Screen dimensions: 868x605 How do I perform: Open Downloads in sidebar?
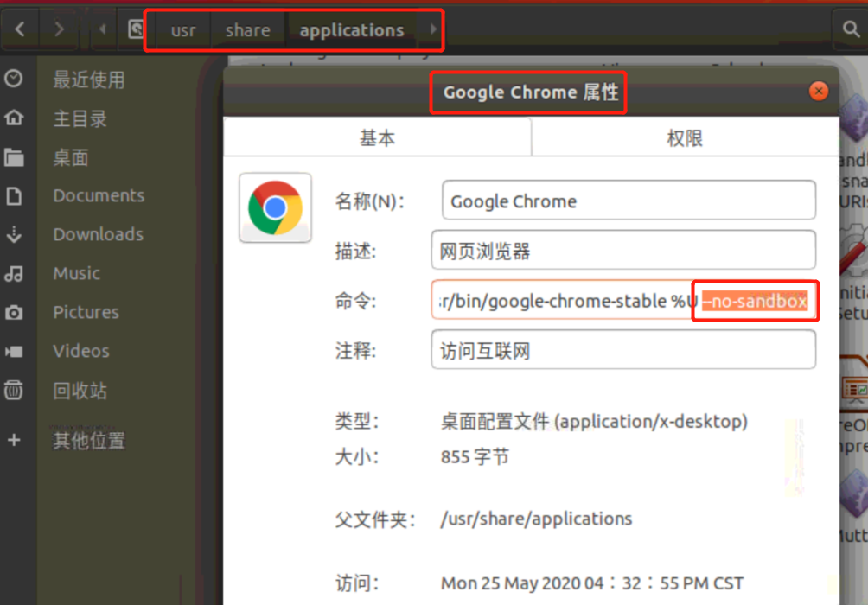[98, 234]
